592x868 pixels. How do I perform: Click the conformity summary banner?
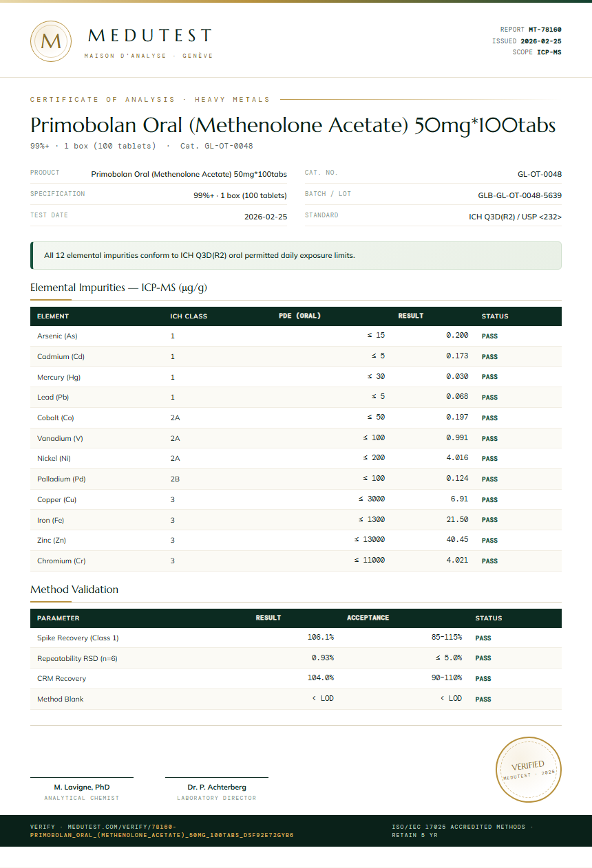pos(296,255)
